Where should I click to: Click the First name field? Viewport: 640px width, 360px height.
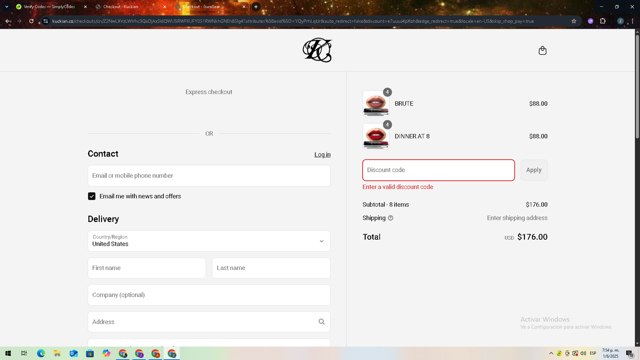tap(146, 268)
